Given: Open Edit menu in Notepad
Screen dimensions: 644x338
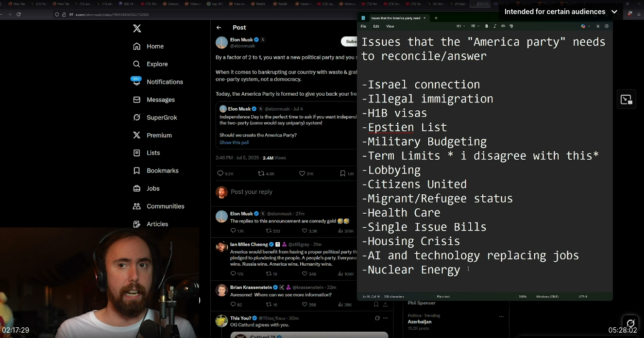Looking at the screenshot, I should [376, 26].
